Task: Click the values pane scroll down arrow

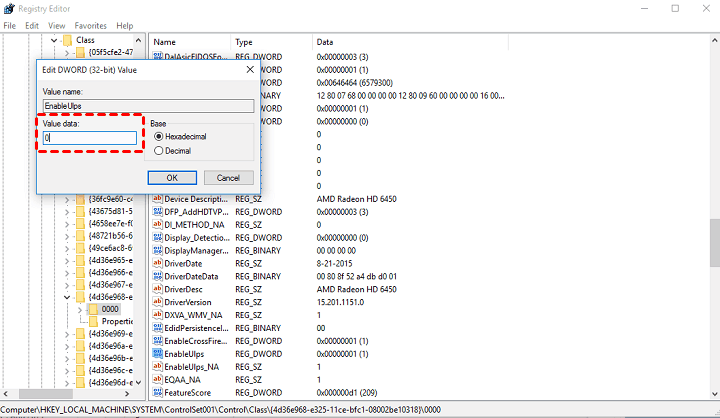Action: [714, 394]
